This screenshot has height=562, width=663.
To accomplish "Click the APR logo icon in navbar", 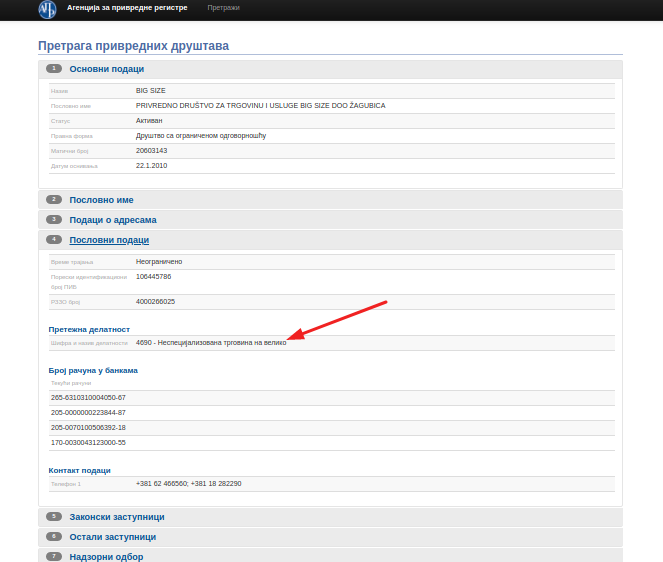I will 46,9.
